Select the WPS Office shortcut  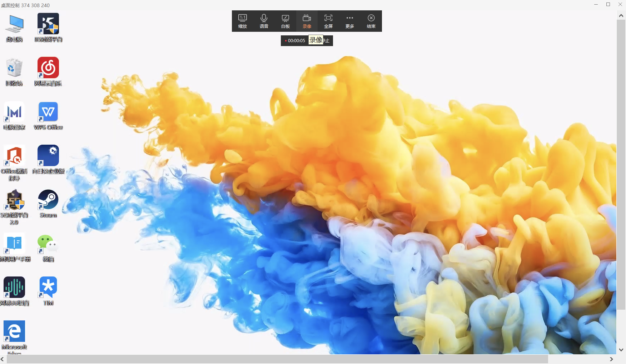coord(48,116)
